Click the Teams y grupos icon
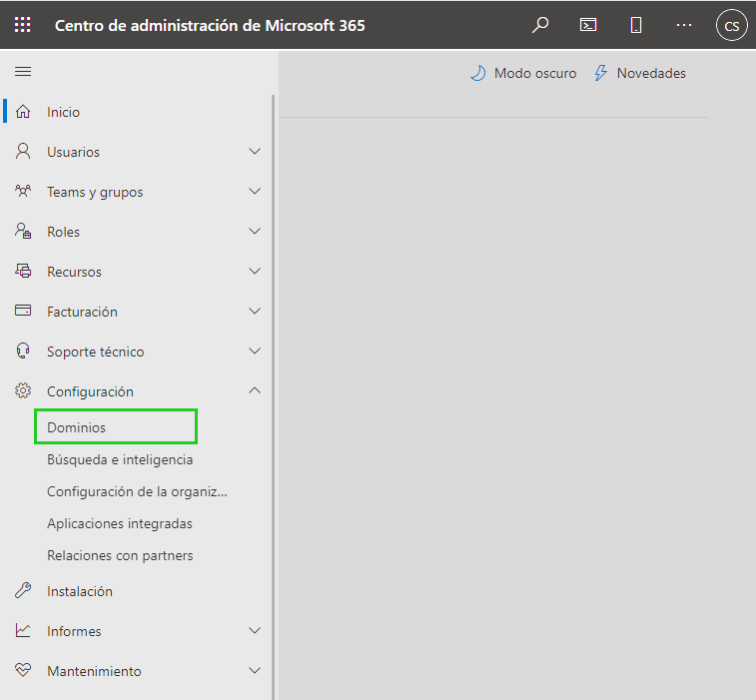 point(23,192)
